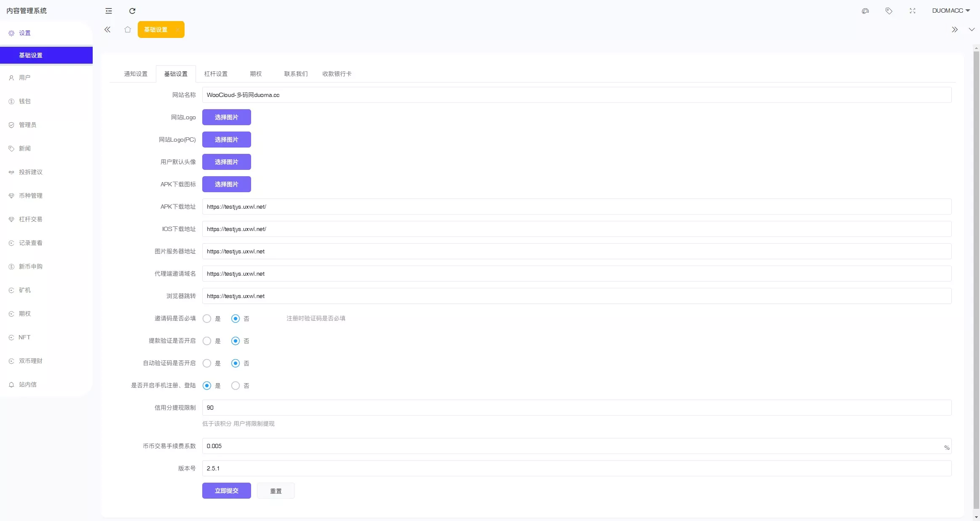Click 选择图片 button for 网站Logo

coord(226,117)
